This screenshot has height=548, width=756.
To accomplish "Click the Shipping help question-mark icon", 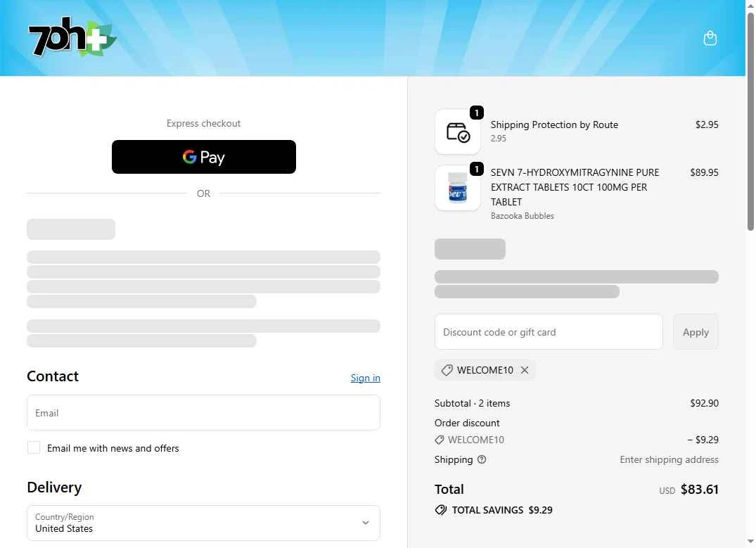I will click(x=482, y=459).
